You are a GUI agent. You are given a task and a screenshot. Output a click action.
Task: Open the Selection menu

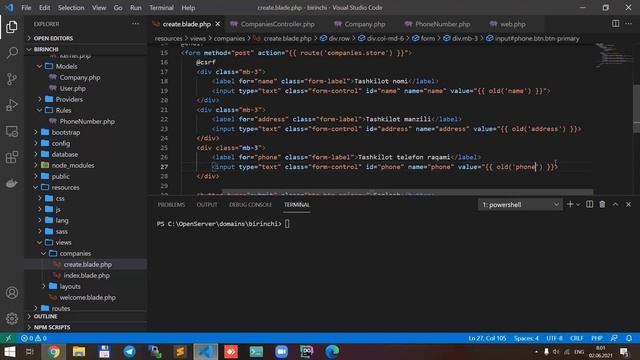point(71,8)
